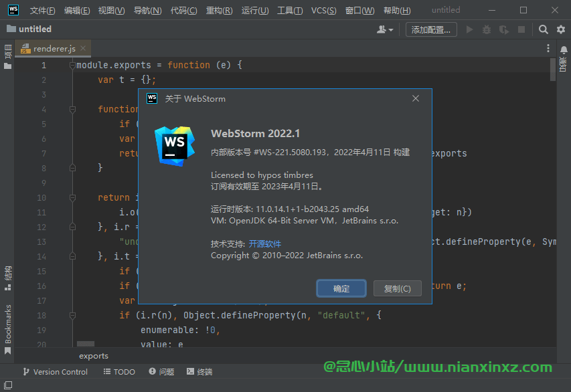Screen dimensions: 571x392
Task: Click the "default" string on line 18
Action: 341,315
